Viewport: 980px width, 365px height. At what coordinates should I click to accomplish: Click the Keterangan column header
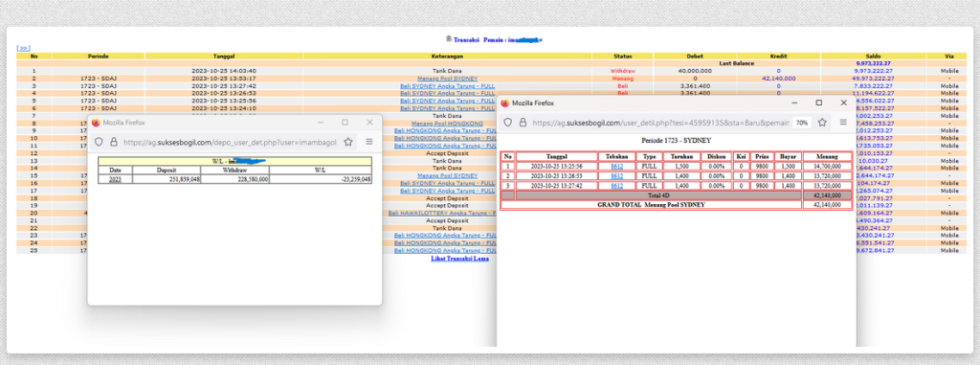(x=448, y=57)
